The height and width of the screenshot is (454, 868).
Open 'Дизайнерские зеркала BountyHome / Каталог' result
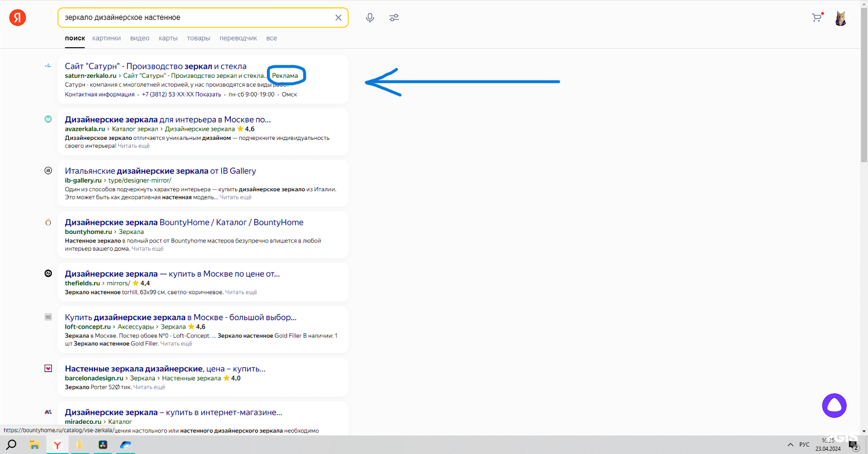click(184, 222)
